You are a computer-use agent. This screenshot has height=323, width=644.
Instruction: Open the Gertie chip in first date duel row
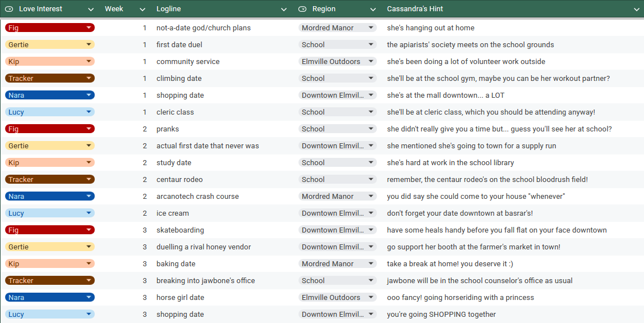pos(49,44)
